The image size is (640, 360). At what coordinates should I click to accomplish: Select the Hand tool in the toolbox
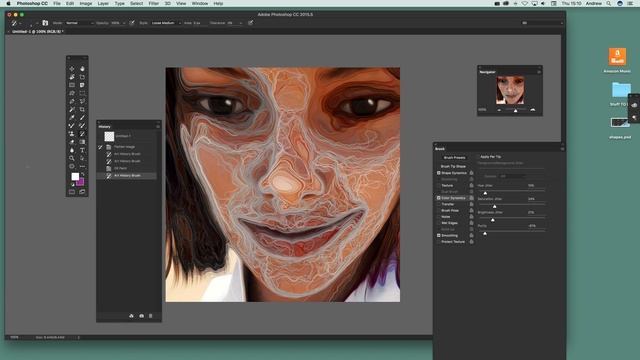point(82,69)
